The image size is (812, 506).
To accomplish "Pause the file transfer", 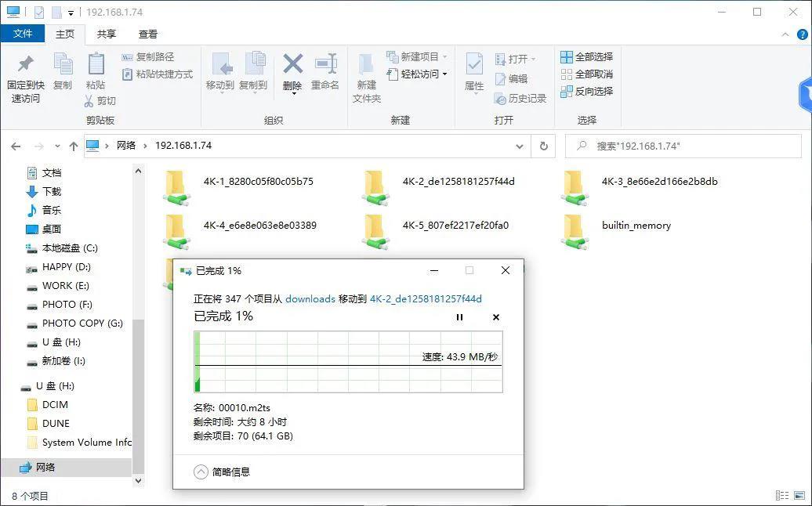I will pos(459,317).
